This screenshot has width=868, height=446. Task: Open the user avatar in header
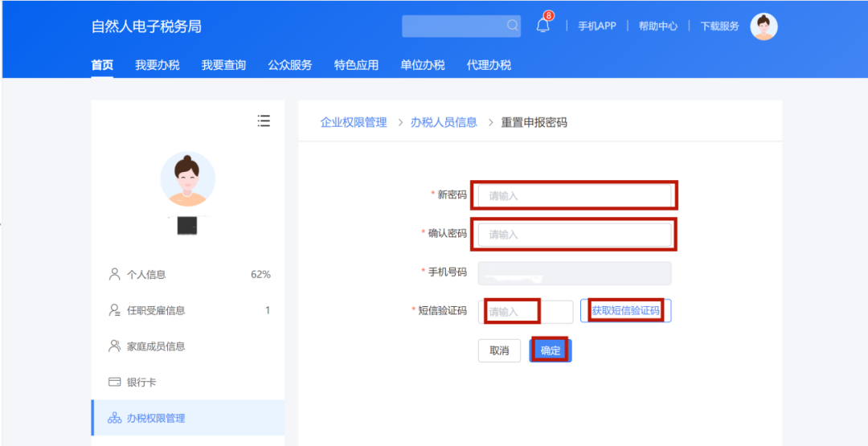point(764,26)
